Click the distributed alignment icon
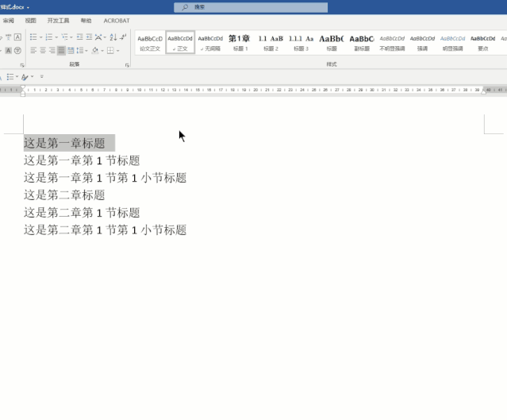 click(71, 51)
